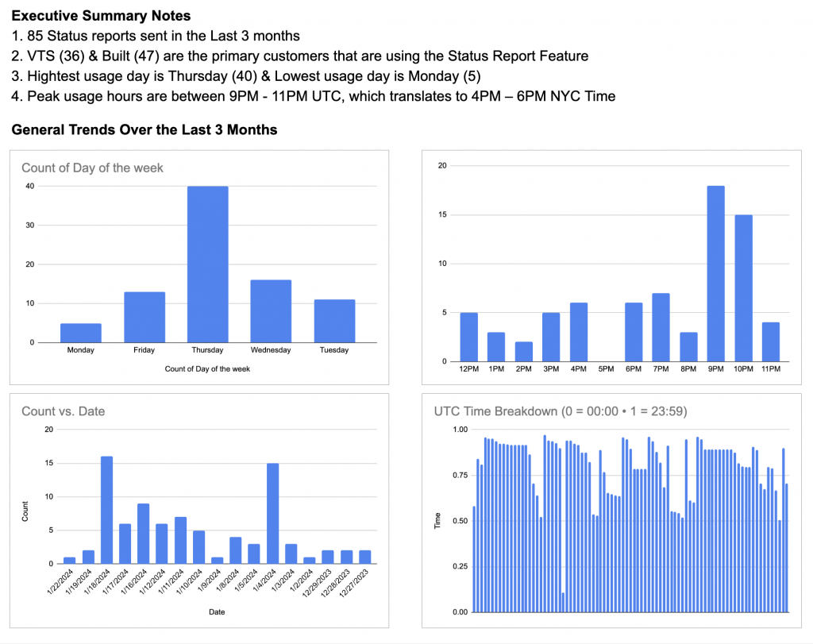Click the Tuesday bar in day-of-week chart
813x644 pixels.
[334, 321]
